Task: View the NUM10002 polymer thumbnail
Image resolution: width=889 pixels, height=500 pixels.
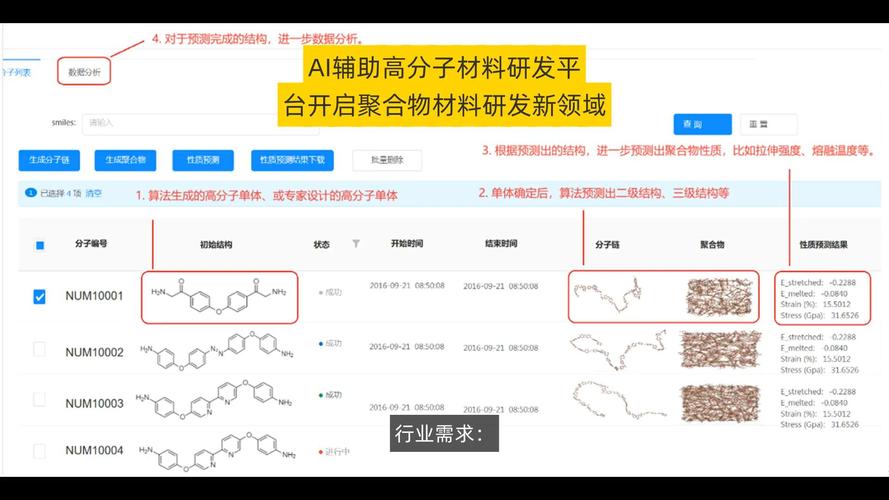Action: point(720,350)
